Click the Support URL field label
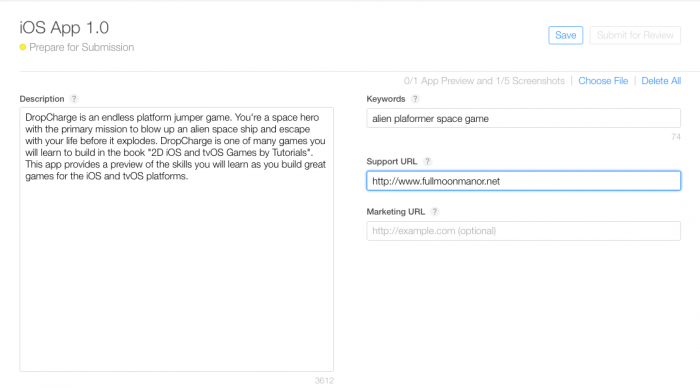The image size is (700, 388). point(392,161)
